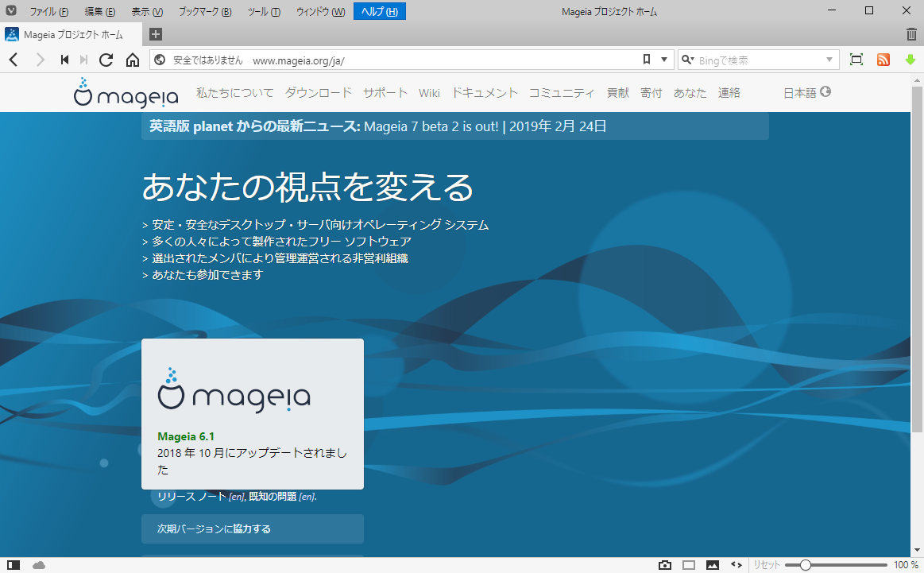Bookmark this page icon
Image resolution: width=924 pixels, height=573 pixels.
(x=647, y=59)
